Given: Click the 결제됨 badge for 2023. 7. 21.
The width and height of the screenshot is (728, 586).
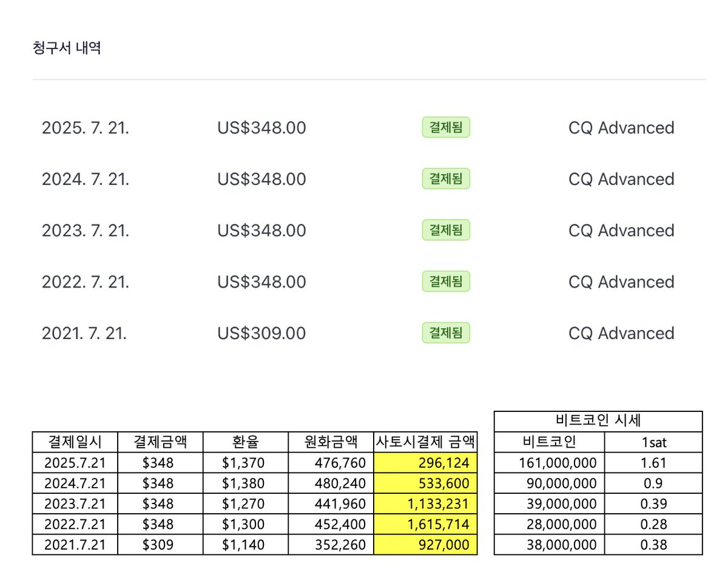Looking at the screenshot, I should point(446,230).
